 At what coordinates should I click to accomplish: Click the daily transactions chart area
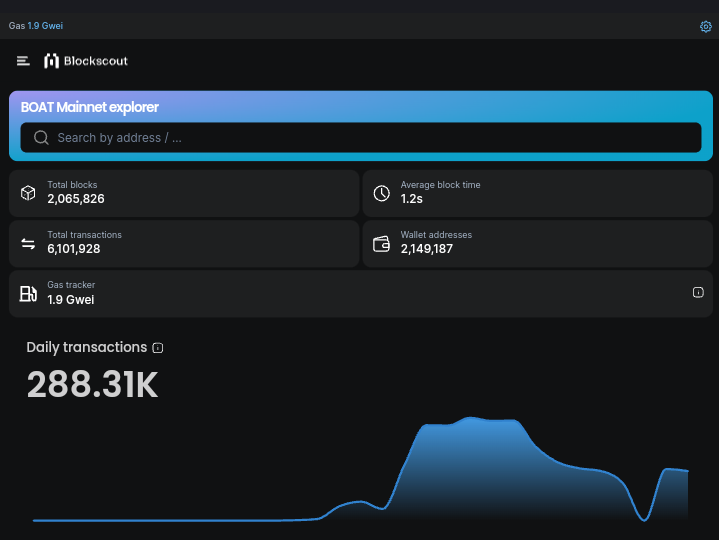click(360, 469)
